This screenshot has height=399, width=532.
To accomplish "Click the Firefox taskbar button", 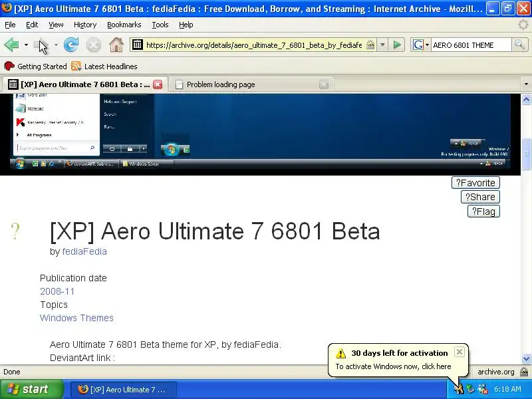I will click(124, 390).
